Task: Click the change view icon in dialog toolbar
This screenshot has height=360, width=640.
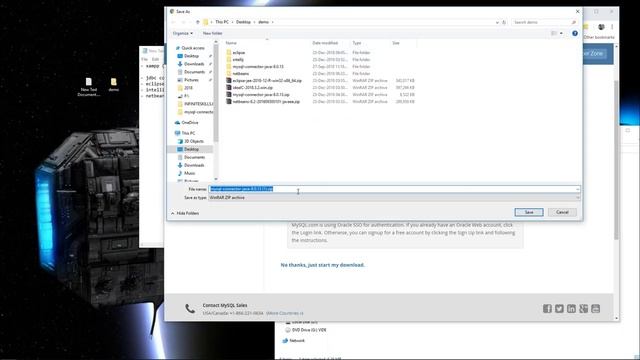Action: 554,33
